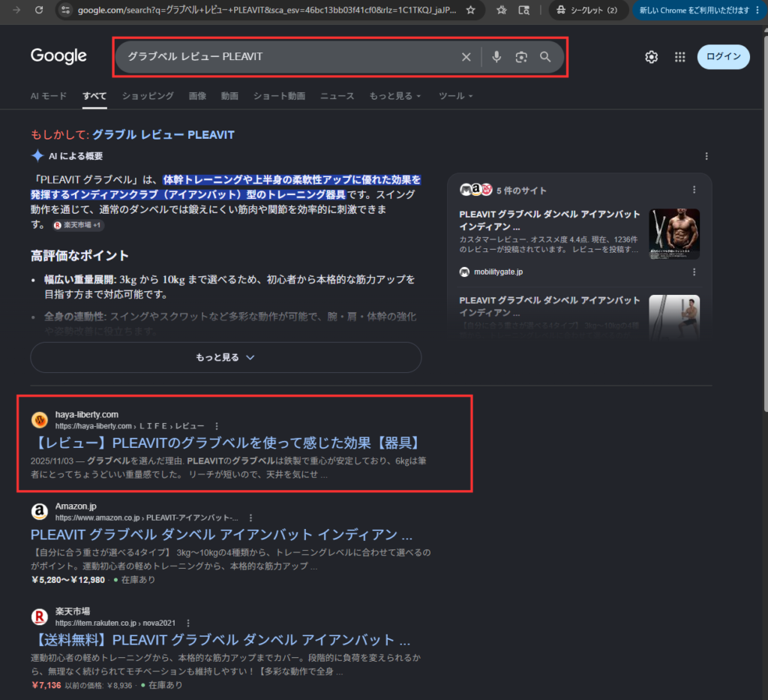This screenshot has width=768, height=700.
Task: Click the ¥7,136 price text
Action: (46, 685)
